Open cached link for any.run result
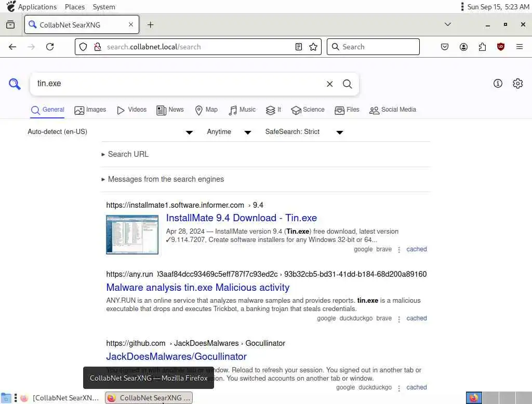Viewport: 532px width, 404px height. pos(416,318)
